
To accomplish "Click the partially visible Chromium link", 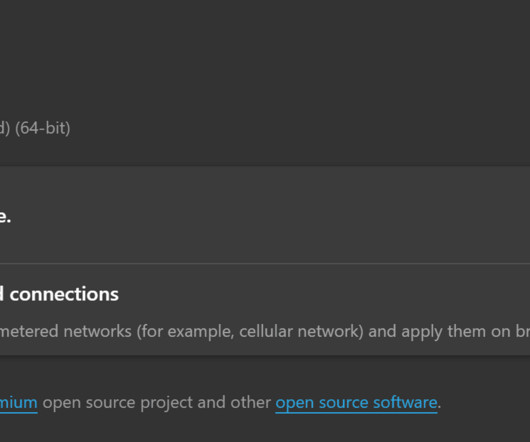I will (x=19, y=403).
